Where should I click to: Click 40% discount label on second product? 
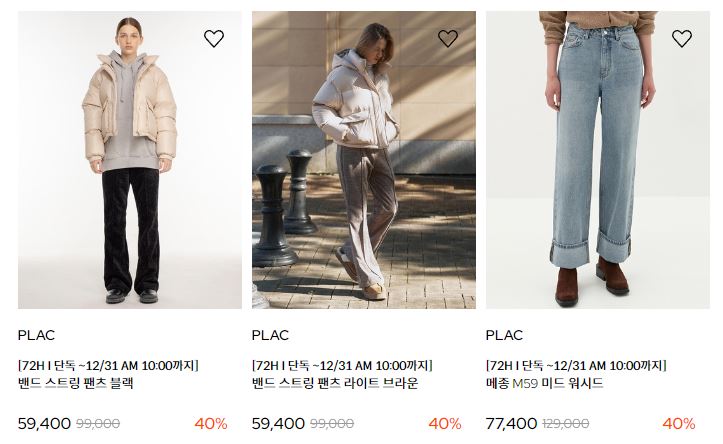[445, 423]
